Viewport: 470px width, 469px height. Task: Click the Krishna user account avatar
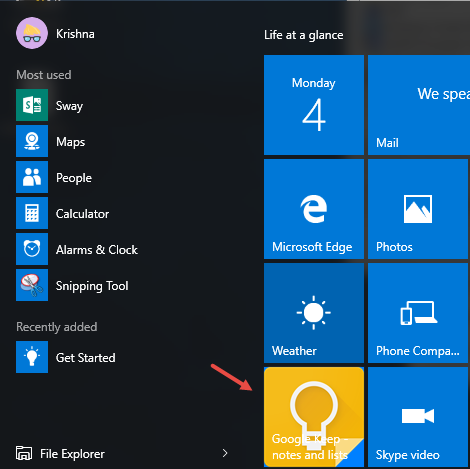(x=32, y=33)
